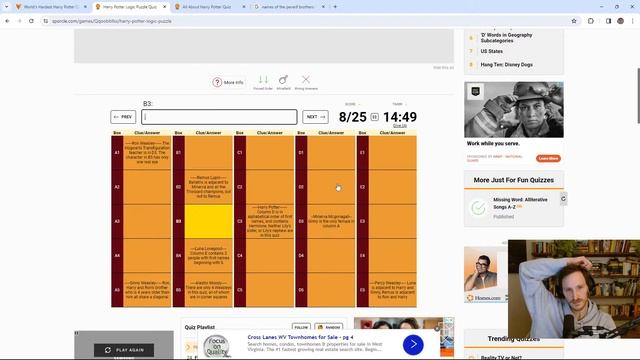
Task: Select the B4 Luna Lovegood clue cell
Action: (209, 256)
